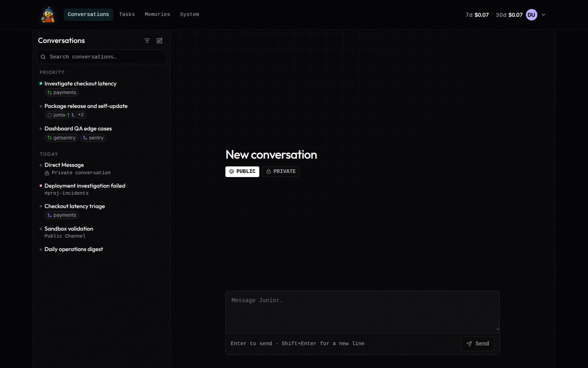
Task: Click the #proj-incidents channel label
Action: click(67, 193)
